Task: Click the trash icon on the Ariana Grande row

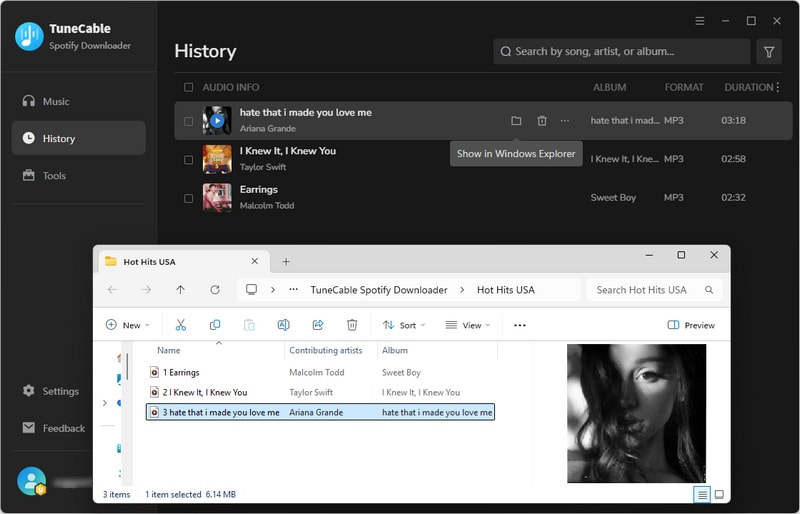Action: pyautogui.click(x=542, y=120)
